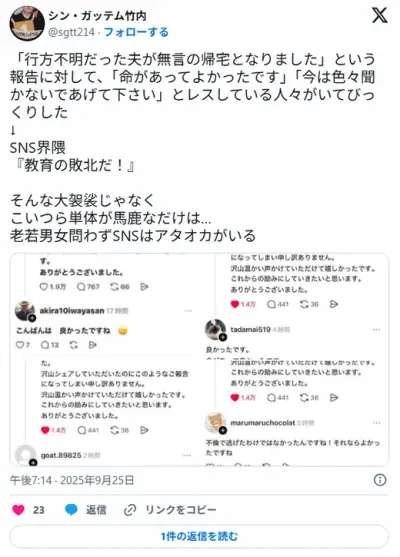Click the repost icon showing 66
400x557 pixels.
tap(114, 286)
